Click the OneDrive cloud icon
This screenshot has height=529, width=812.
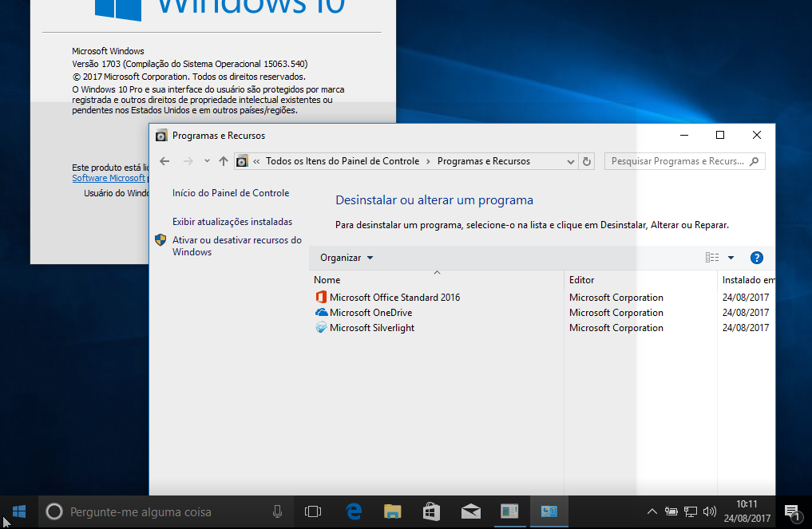pyautogui.click(x=321, y=312)
